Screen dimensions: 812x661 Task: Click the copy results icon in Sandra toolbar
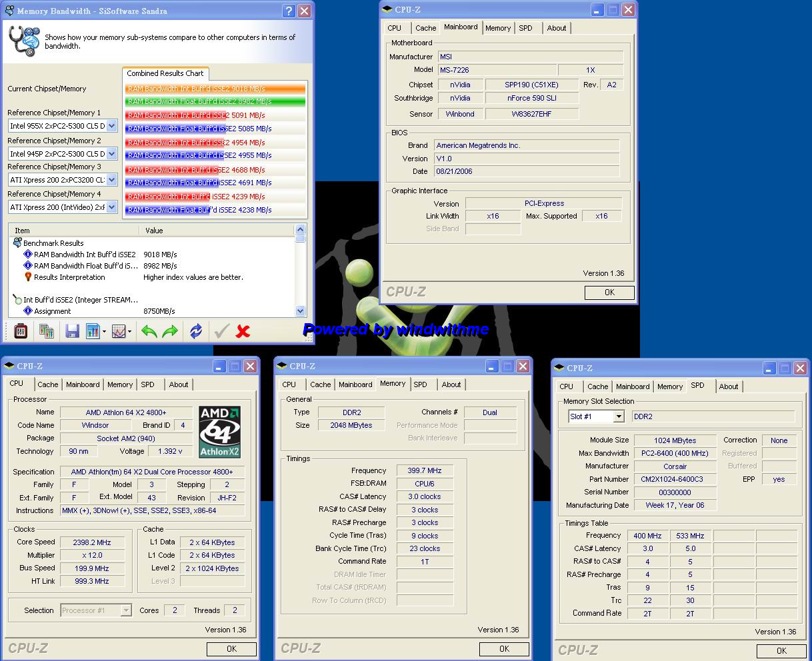coord(47,330)
